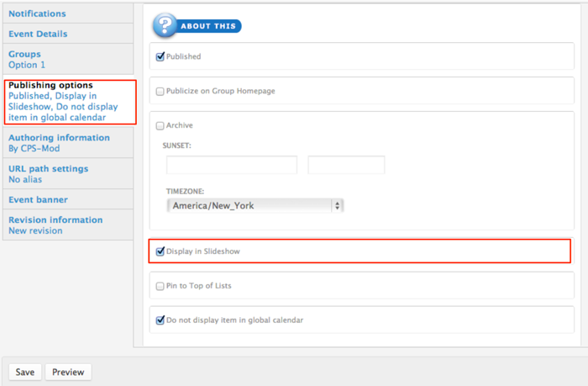Image resolution: width=588 pixels, height=386 pixels.
Task: Expand the Timezone dropdown
Action: click(x=255, y=205)
